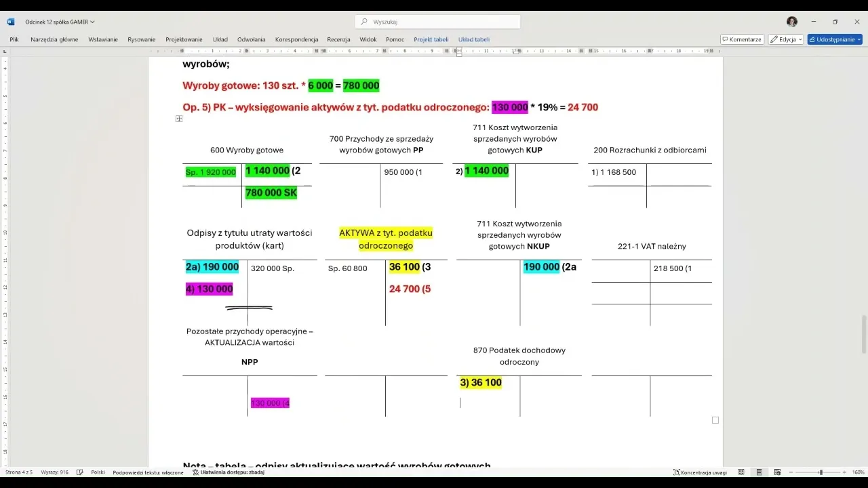Image resolution: width=868 pixels, height=488 pixels.
Task: Enable Komentarze comments pane
Action: click(742, 39)
